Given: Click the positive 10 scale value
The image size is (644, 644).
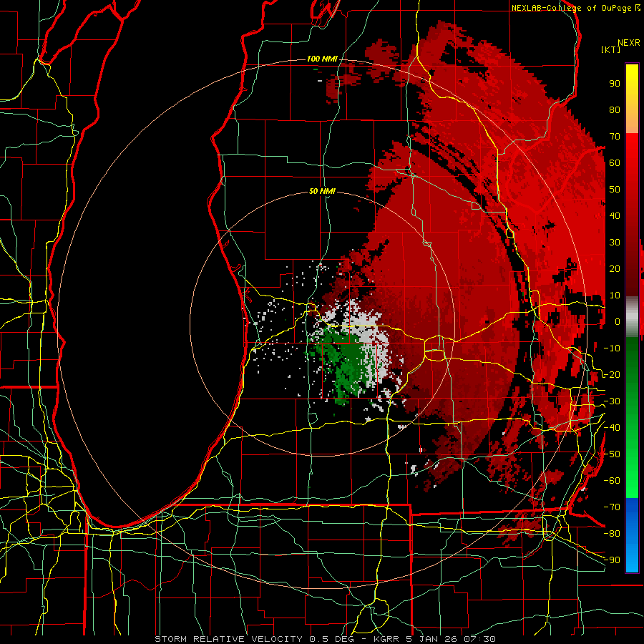Looking at the screenshot, I should (x=615, y=296).
